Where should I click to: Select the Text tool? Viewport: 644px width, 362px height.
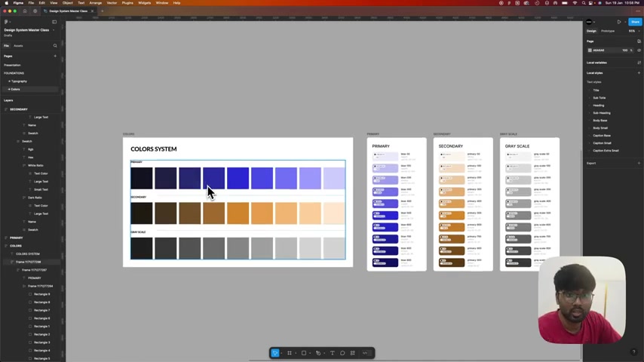(333, 353)
